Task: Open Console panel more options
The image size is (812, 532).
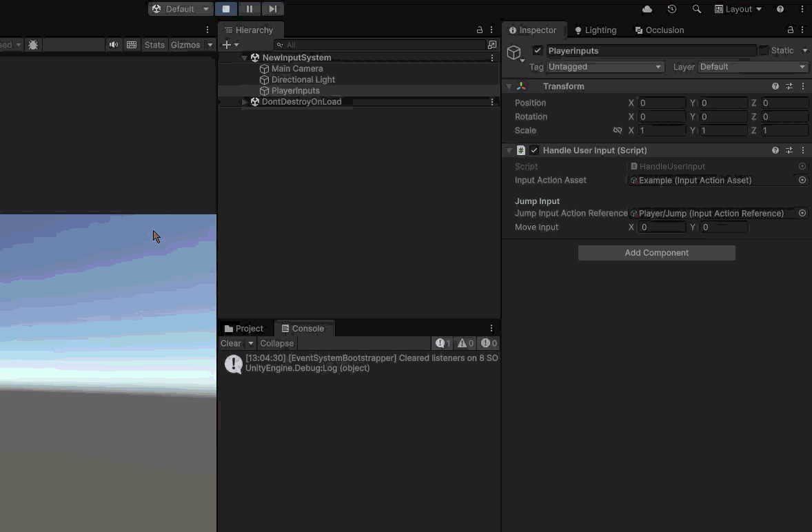Action: point(491,328)
